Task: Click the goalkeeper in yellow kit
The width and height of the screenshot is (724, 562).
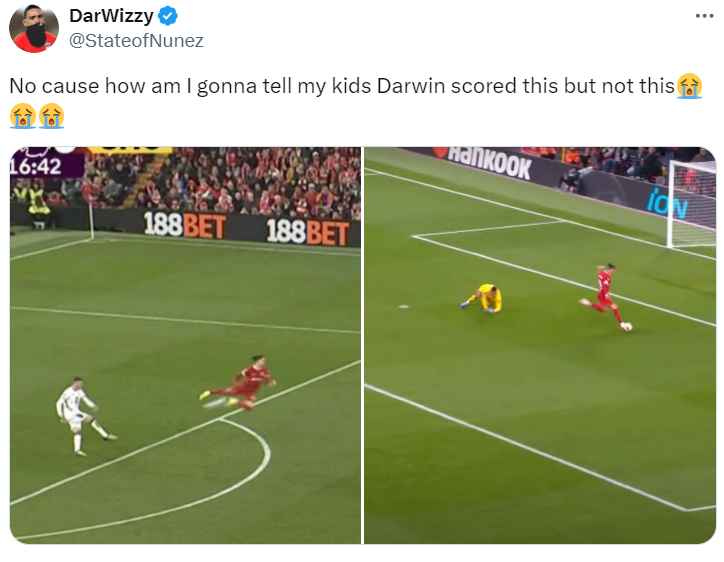Action: click(x=482, y=298)
